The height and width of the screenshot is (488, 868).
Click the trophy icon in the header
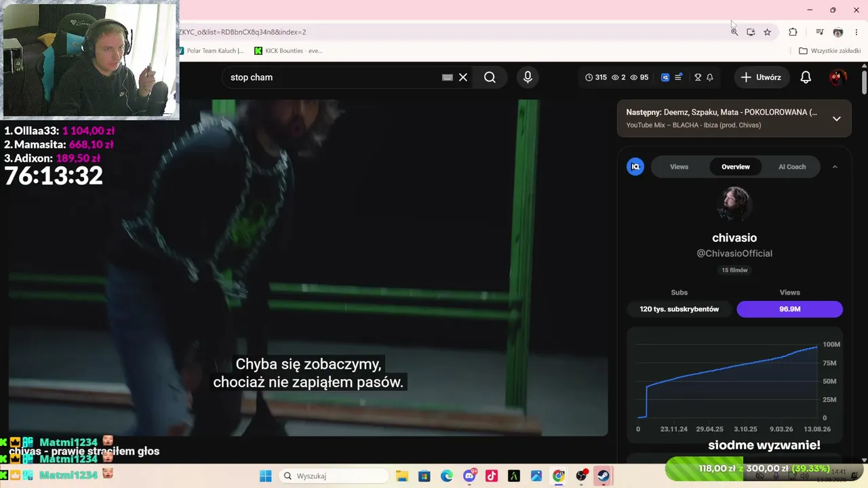pos(698,77)
